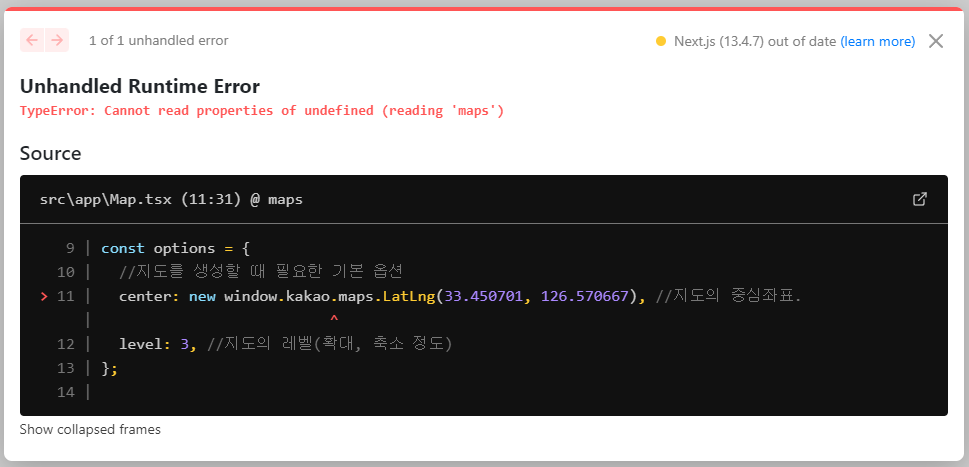Click the yellow version status dot
Viewport: 969px width, 467px height.
[x=660, y=41]
